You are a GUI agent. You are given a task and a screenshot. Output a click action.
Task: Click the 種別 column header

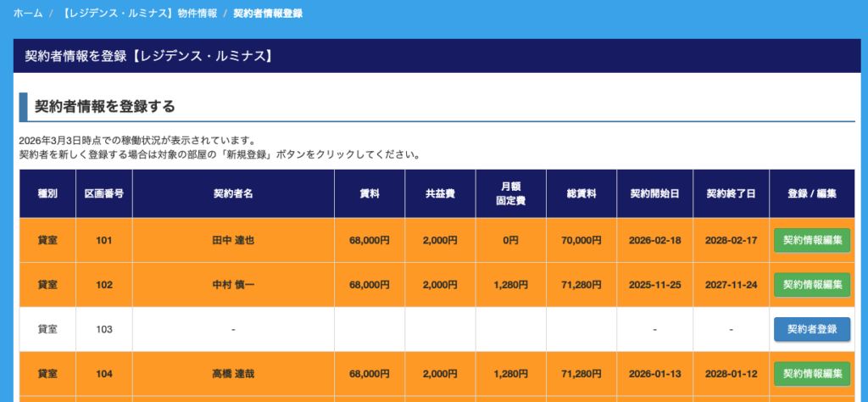pos(47,193)
